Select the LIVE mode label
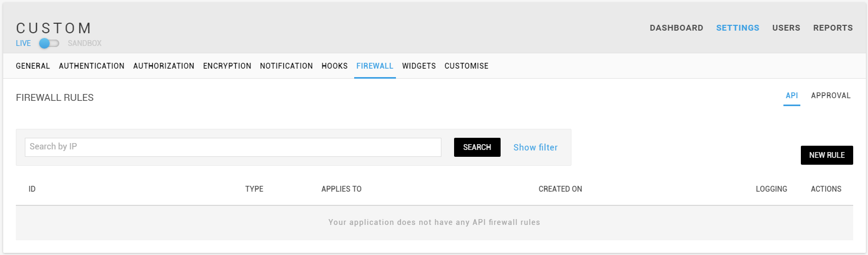868x255 pixels. coord(23,43)
